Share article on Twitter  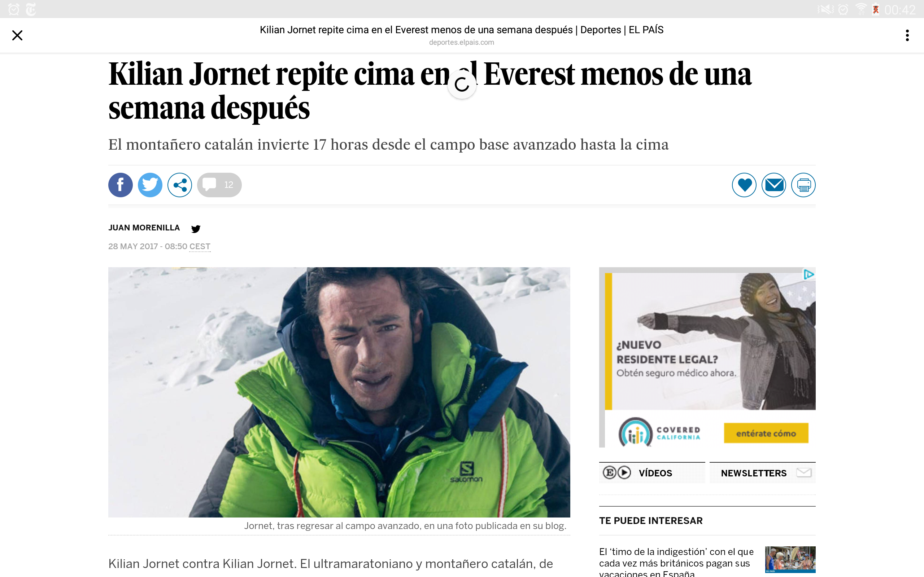point(150,185)
